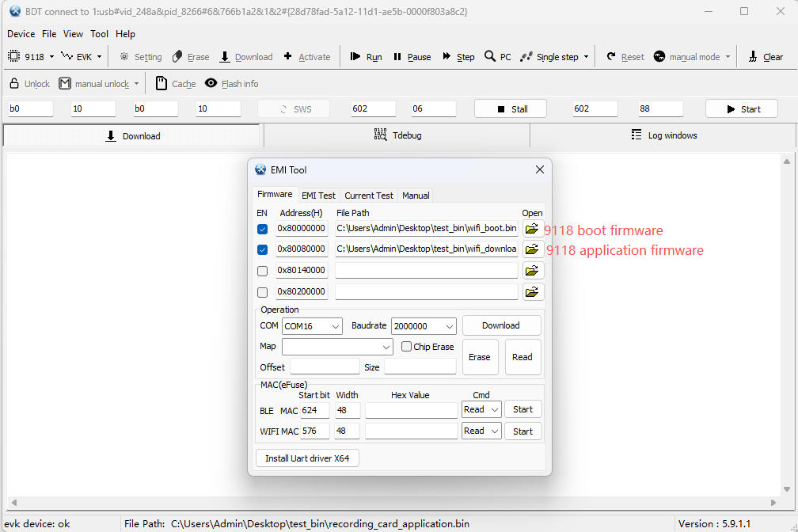
Task: Open file browser for 0x80200000 row
Action: click(x=532, y=292)
